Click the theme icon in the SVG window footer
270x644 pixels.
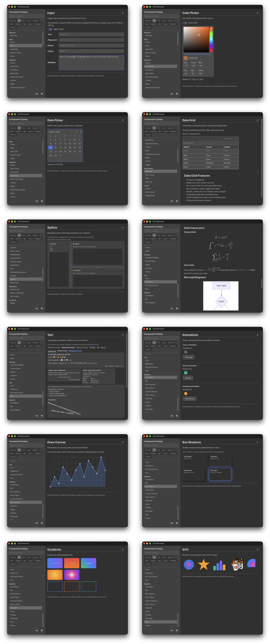tap(177, 630)
